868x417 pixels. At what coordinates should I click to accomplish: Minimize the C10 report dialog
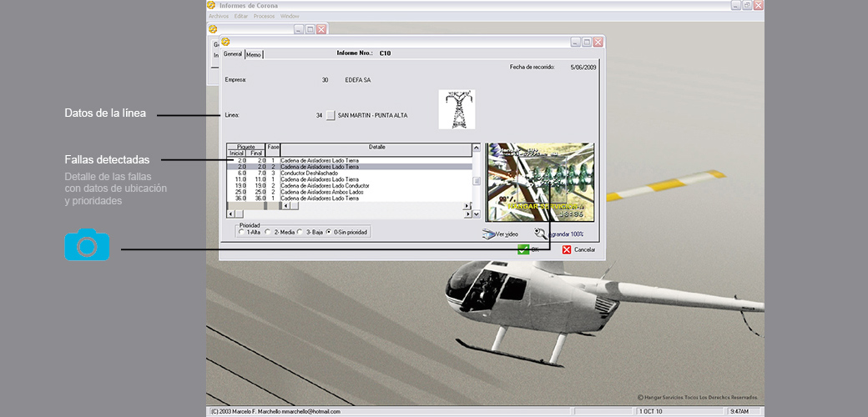pos(576,42)
